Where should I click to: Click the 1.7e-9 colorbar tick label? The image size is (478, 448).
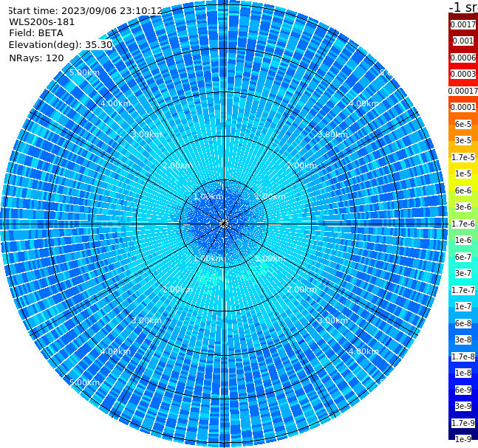point(463,423)
